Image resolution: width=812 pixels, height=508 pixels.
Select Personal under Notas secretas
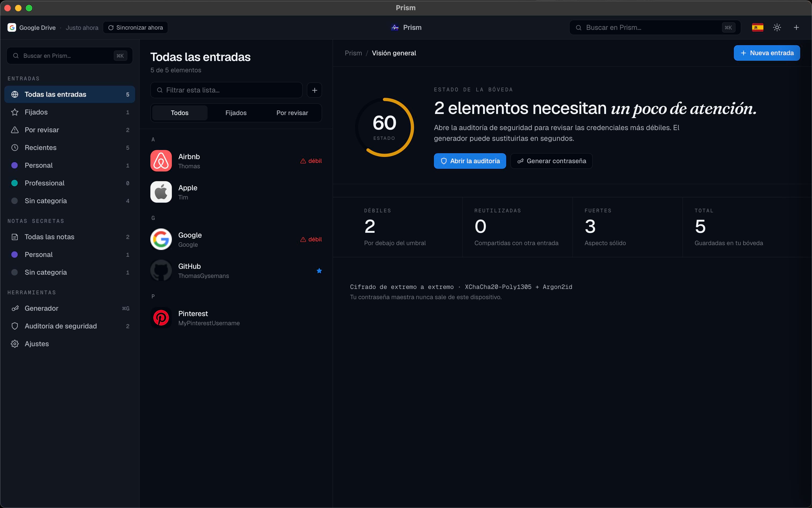(x=70, y=255)
